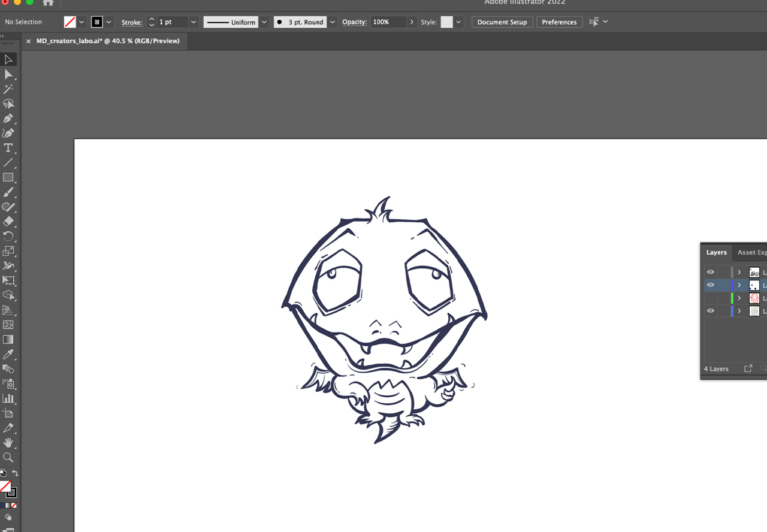Image resolution: width=767 pixels, height=532 pixels.
Task: Open the Uniform width profile dropdown
Action: tap(264, 22)
